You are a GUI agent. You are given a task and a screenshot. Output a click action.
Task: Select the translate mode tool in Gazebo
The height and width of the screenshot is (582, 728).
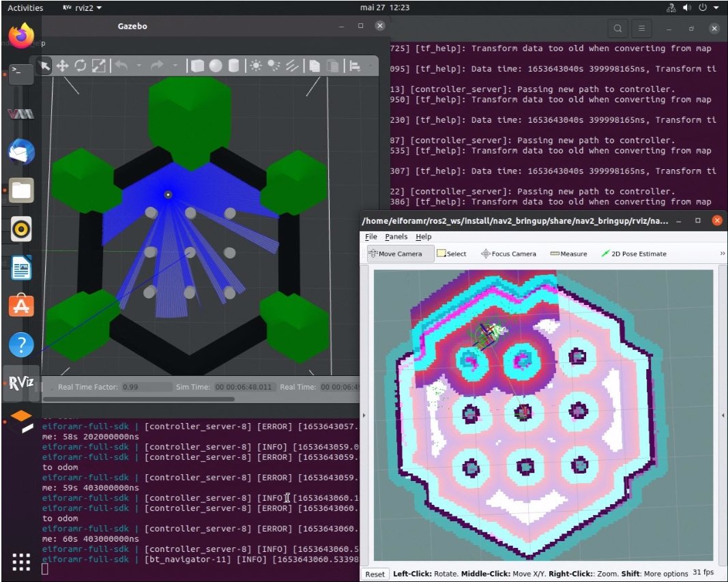coord(62,66)
